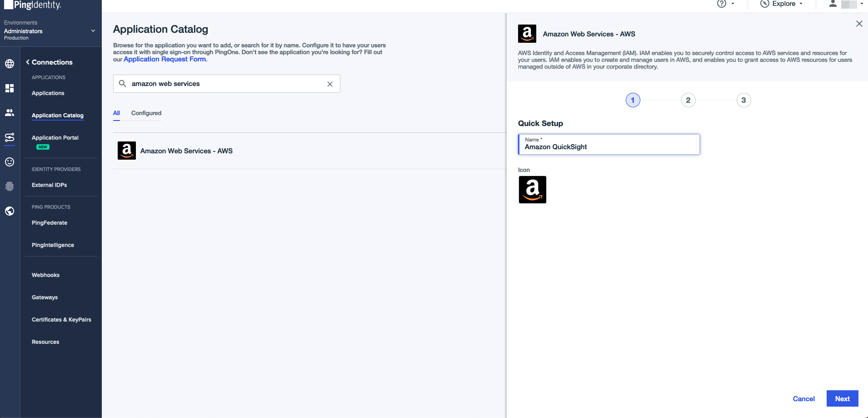
Task: Click the Explore compass icon
Action: click(x=765, y=4)
